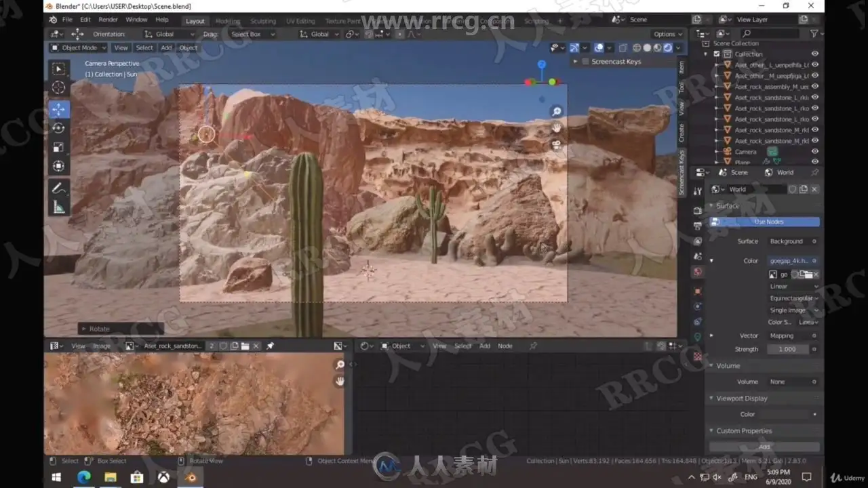Viewport: 868px width, 488px height.
Task: Click the Use Nodes button
Action: 765,222
